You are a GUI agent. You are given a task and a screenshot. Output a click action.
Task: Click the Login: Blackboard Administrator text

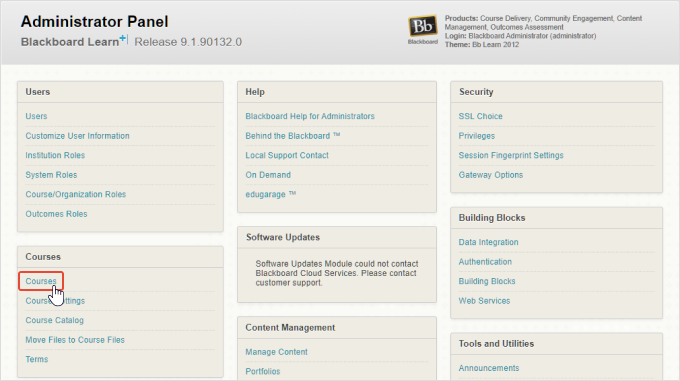[520, 36]
